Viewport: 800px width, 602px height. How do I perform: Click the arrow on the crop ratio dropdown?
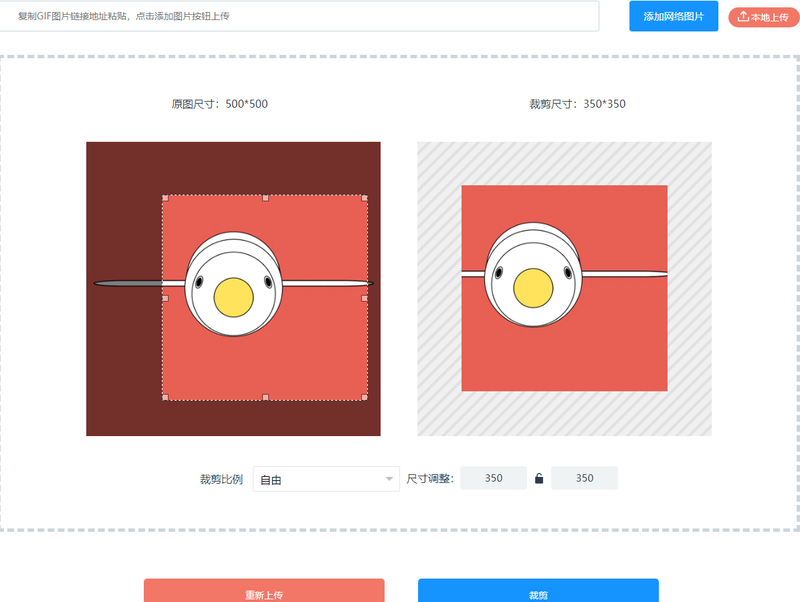point(389,479)
